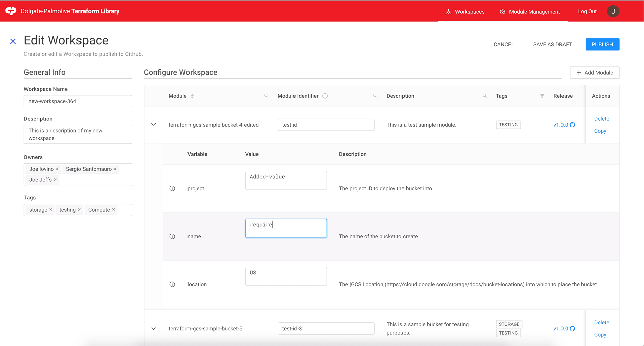Go to Module Management
Image resolution: width=644 pixels, height=346 pixels.
coord(530,12)
